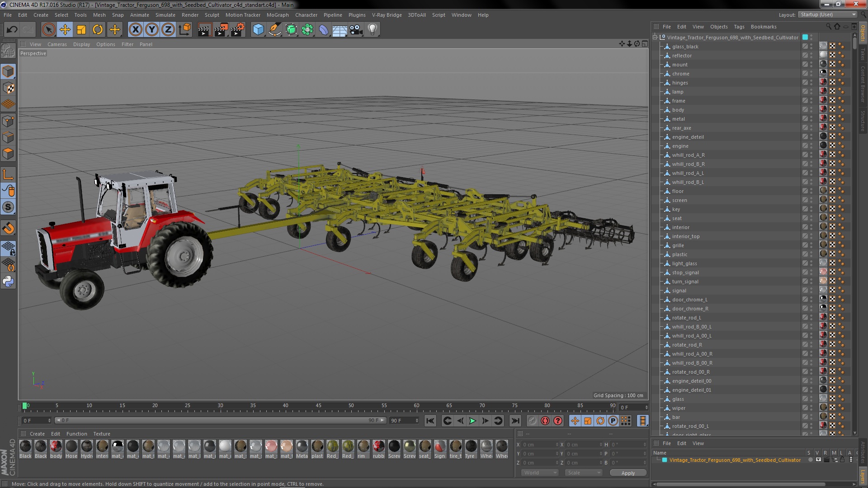
Task: Open the Sculpt menu
Action: pos(212,15)
